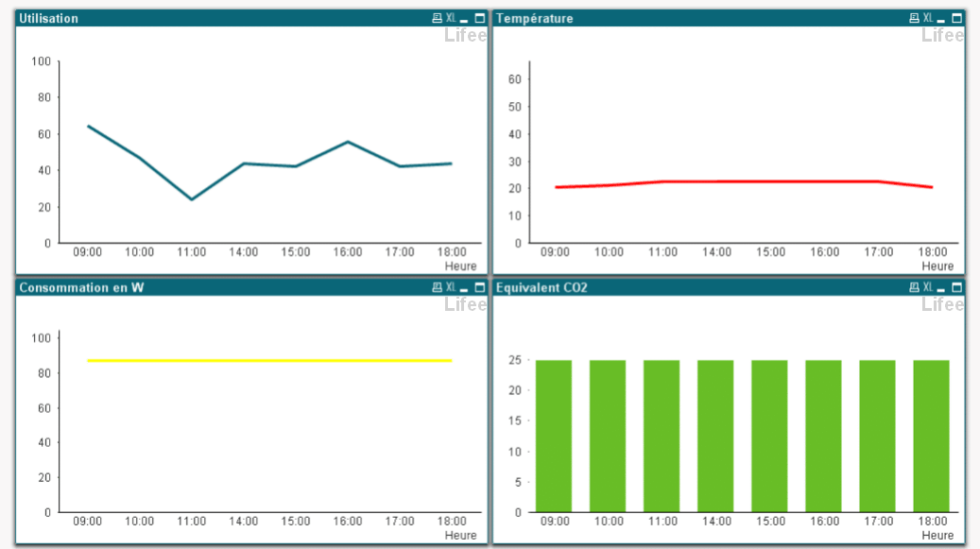Viewport: 980px width, 549px height.
Task: Click the print icon on Equivalent CO2 panel
Action: click(913, 287)
